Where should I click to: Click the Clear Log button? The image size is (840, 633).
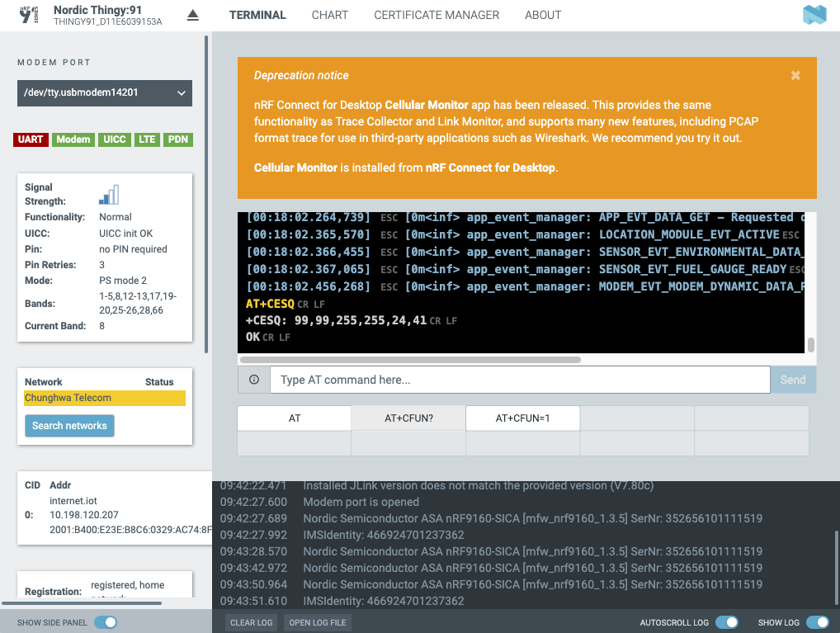point(251,622)
